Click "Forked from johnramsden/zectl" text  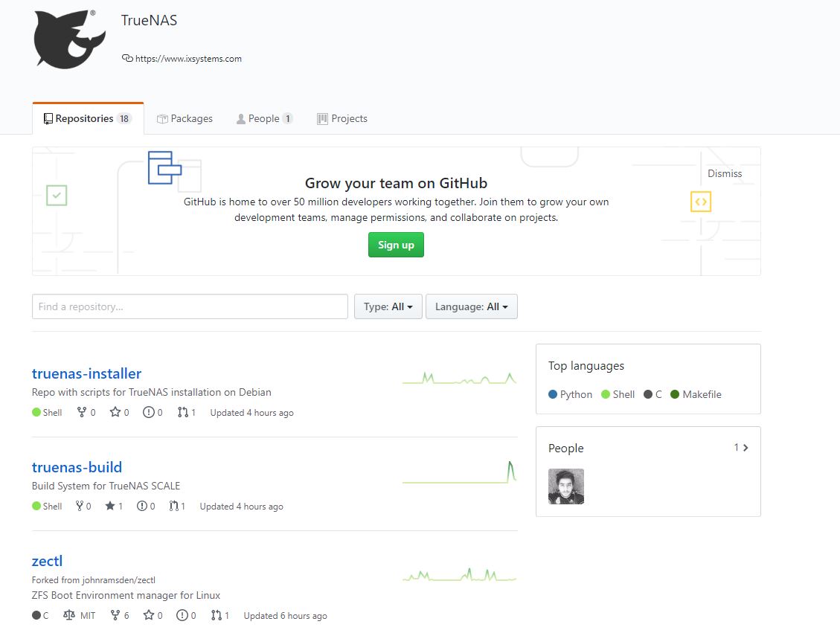[93, 580]
